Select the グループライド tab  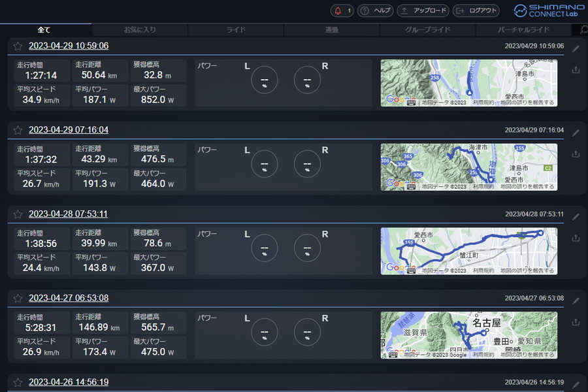click(427, 30)
